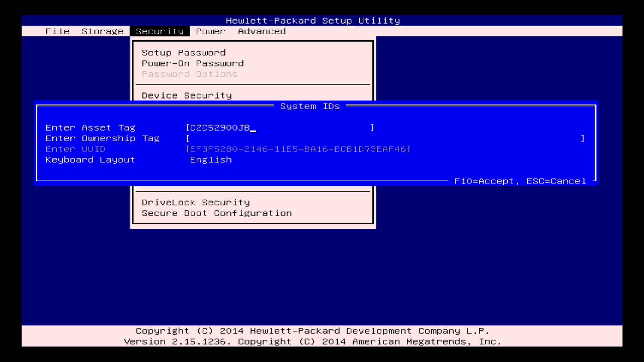
Task: Select Setup Password entry
Action: (184, 52)
